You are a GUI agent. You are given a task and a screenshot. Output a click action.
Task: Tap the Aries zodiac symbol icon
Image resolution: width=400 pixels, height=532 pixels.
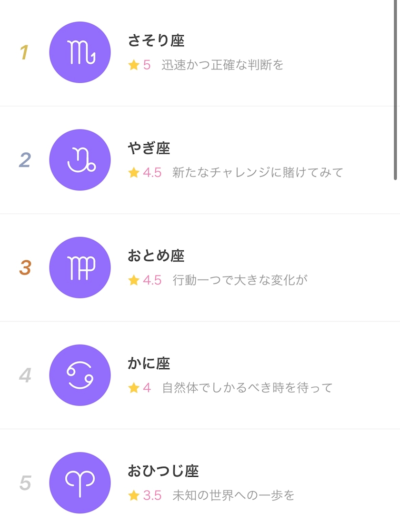click(80, 483)
